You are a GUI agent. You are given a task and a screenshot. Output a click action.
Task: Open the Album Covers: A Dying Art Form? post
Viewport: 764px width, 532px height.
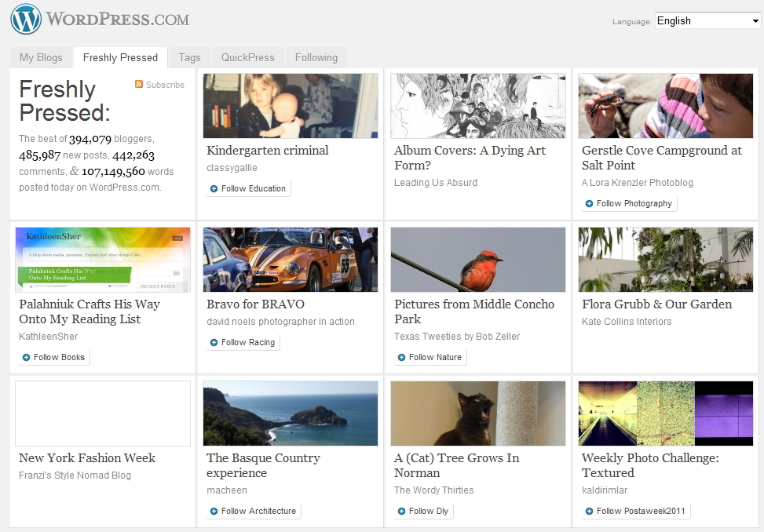pos(470,158)
